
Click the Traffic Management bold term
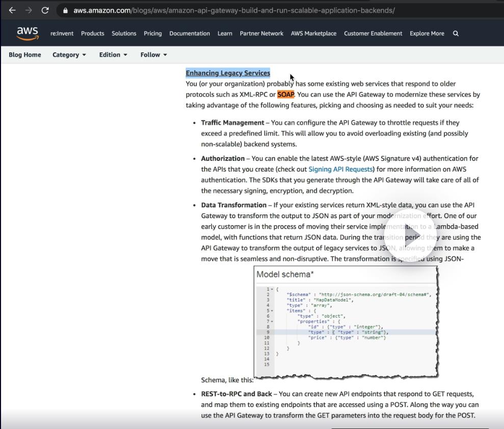click(x=232, y=122)
